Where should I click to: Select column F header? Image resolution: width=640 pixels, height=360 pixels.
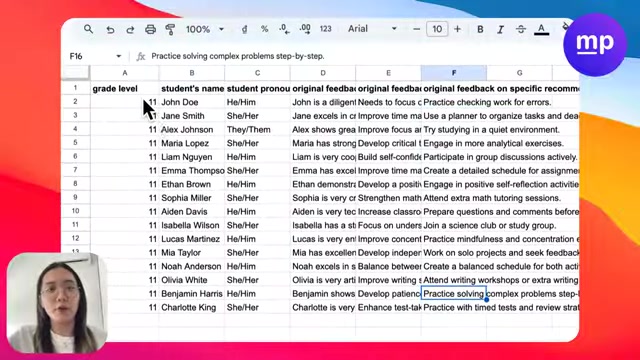(x=454, y=73)
